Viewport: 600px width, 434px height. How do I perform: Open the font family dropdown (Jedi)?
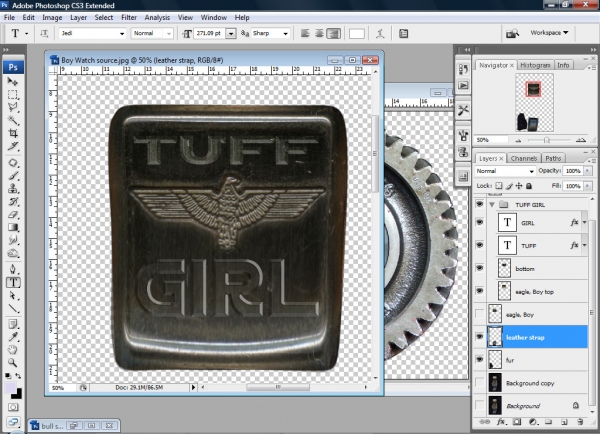(x=122, y=34)
